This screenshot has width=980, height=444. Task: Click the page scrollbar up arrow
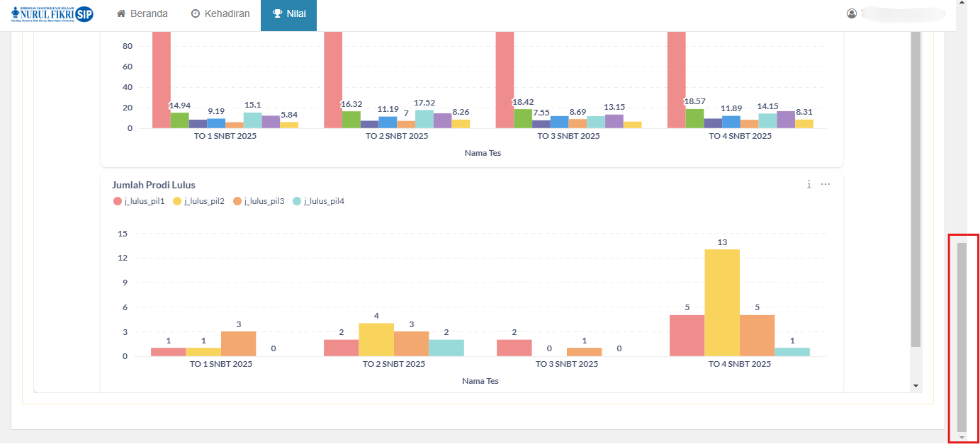click(x=962, y=4)
